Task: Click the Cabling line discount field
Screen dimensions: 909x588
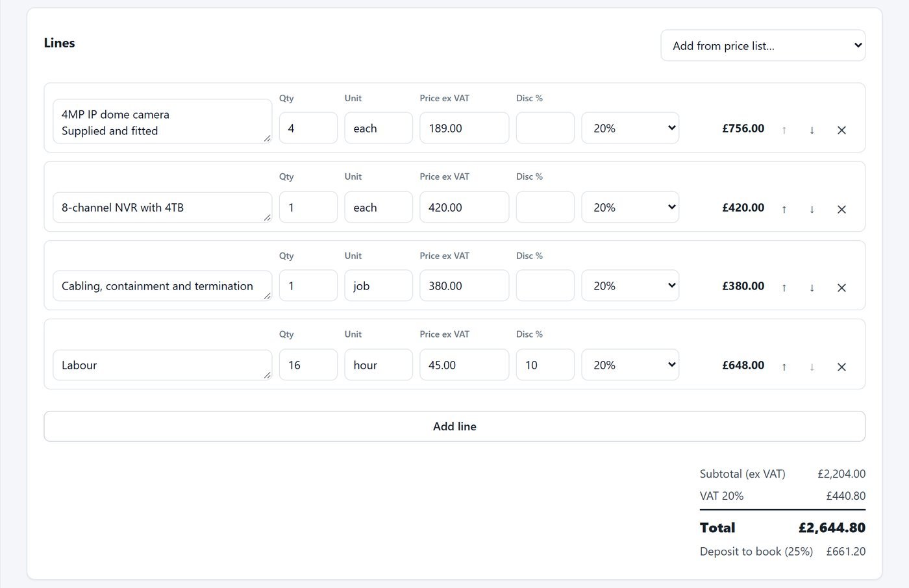Action: 545,286
